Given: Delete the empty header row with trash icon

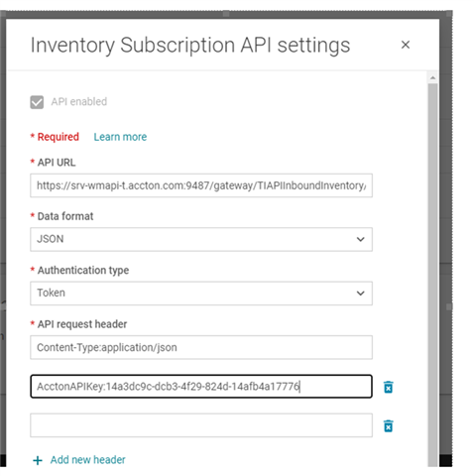Looking at the screenshot, I should (388, 425).
